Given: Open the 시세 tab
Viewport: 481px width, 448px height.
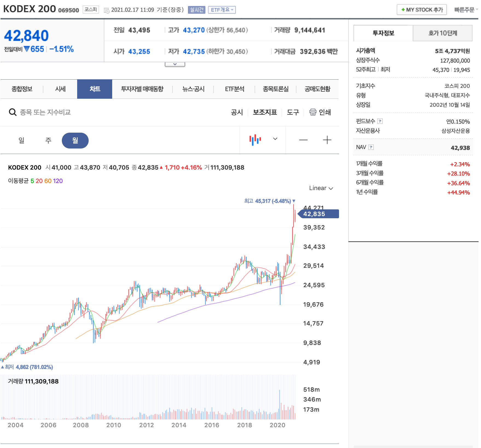Looking at the screenshot, I should tap(60, 89).
